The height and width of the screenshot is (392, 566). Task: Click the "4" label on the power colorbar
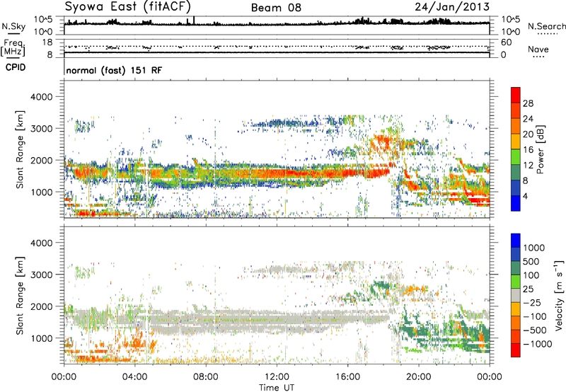pos(525,197)
